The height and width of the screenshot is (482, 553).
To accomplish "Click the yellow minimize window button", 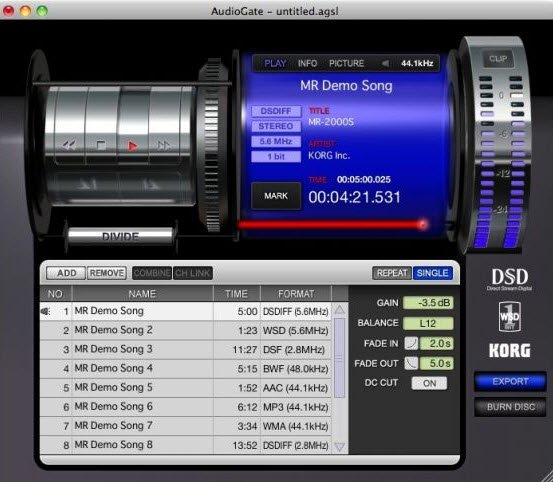I will point(25,11).
